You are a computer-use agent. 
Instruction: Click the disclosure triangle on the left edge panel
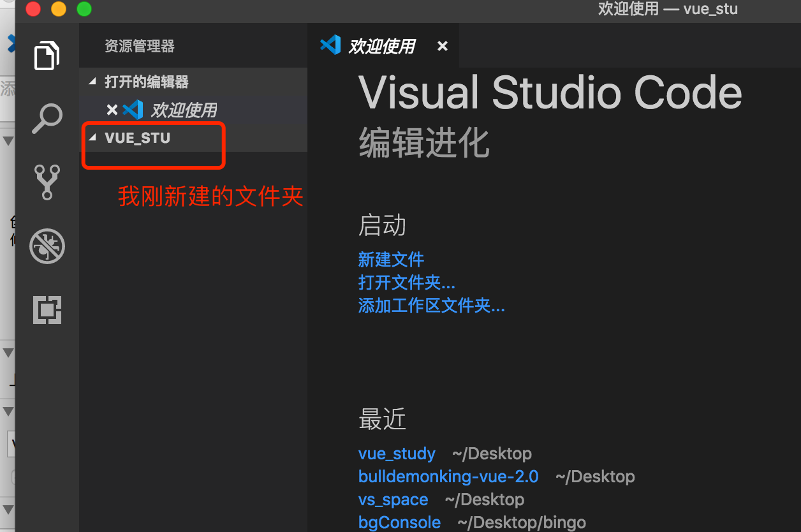8,140
